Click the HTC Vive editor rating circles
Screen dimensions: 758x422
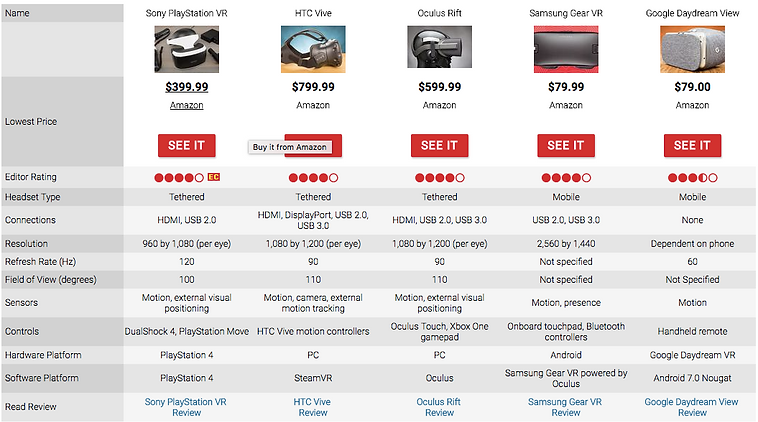[313, 177]
